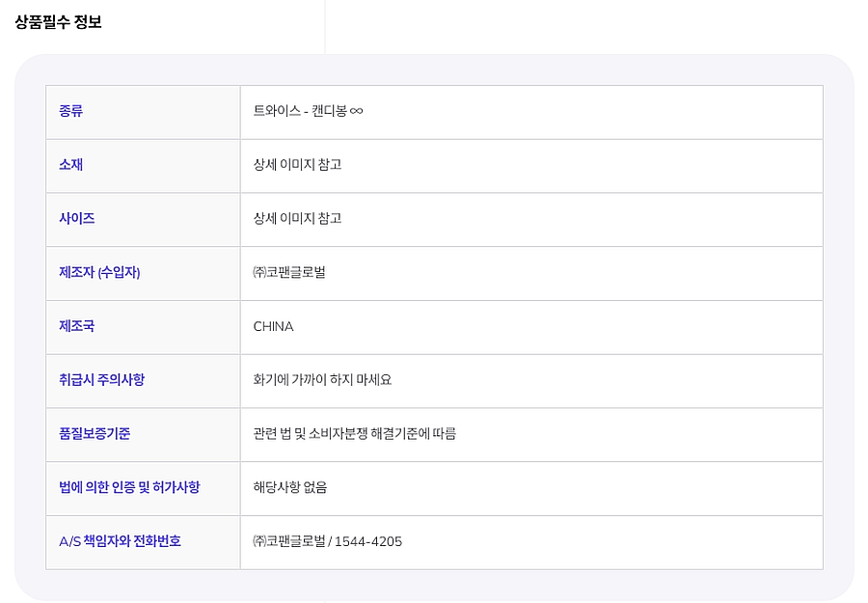The image size is (868, 603).
Task: Click 화기에 가까이 하지 마세요 text
Action: coord(322,380)
